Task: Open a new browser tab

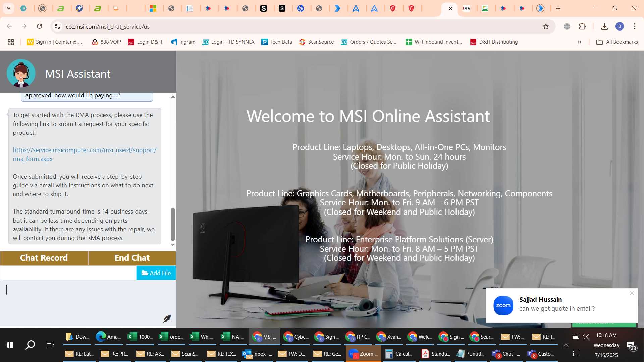Action: point(558,8)
